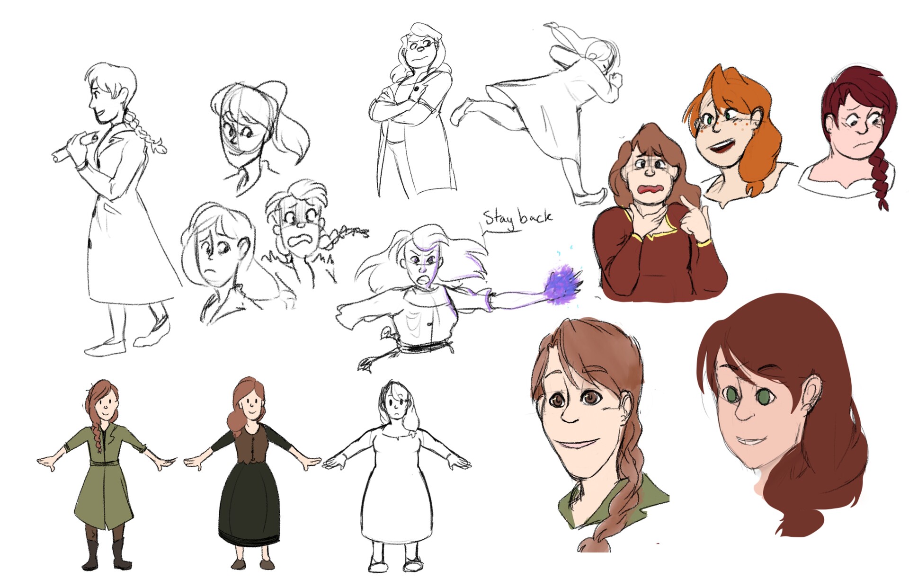Click the handwritten "Stay back" text
The height and width of the screenshot is (588, 909).
click(x=517, y=219)
